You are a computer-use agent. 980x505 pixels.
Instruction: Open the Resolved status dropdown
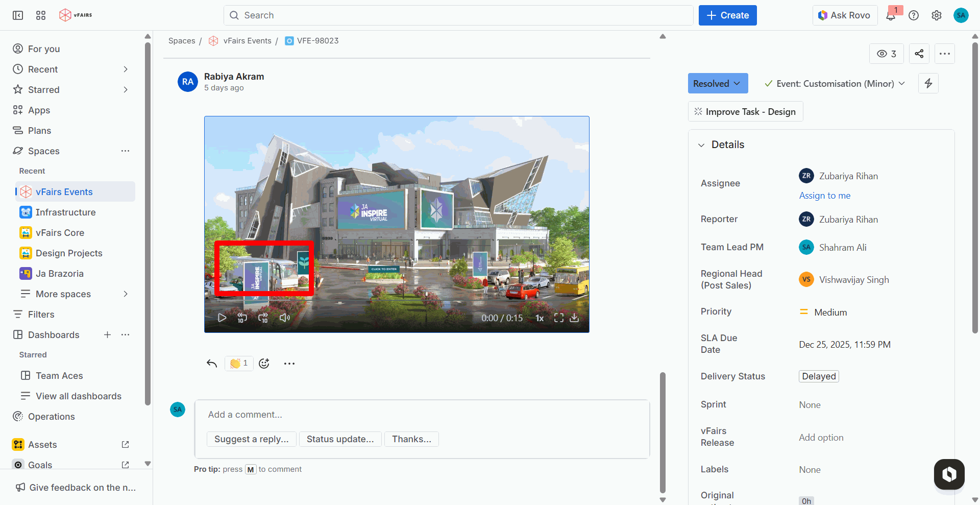[717, 83]
